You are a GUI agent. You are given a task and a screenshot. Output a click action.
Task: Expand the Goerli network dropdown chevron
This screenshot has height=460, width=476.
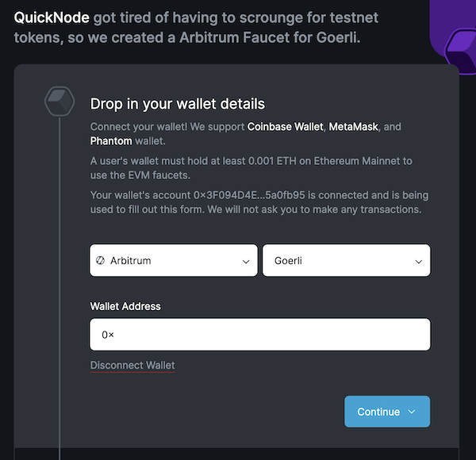click(x=418, y=261)
